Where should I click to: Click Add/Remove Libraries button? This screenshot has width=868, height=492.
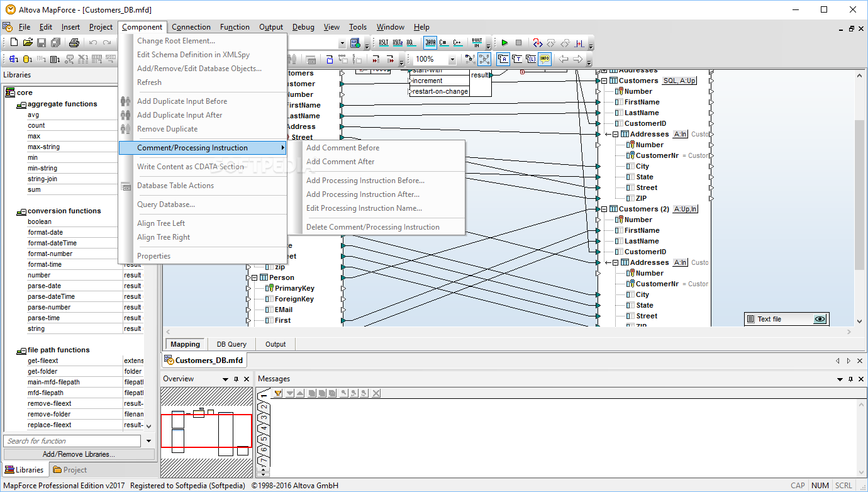[x=79, y=454]
